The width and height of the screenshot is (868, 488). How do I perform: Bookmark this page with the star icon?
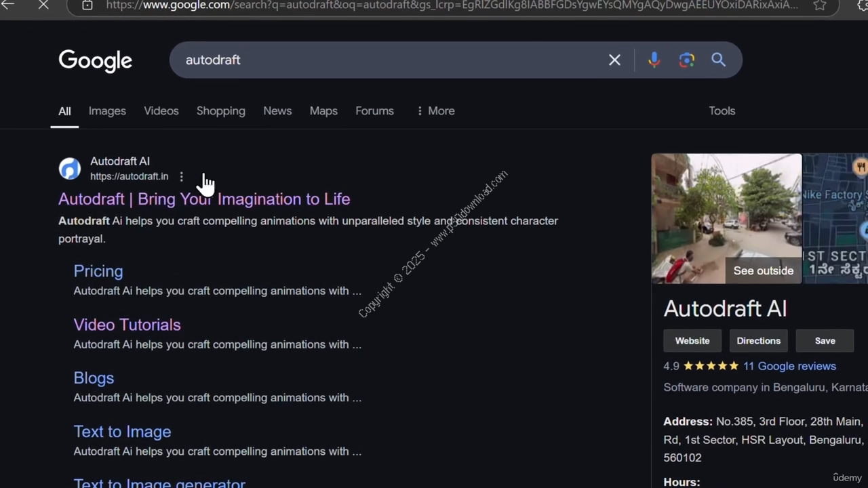pos(820,5)
